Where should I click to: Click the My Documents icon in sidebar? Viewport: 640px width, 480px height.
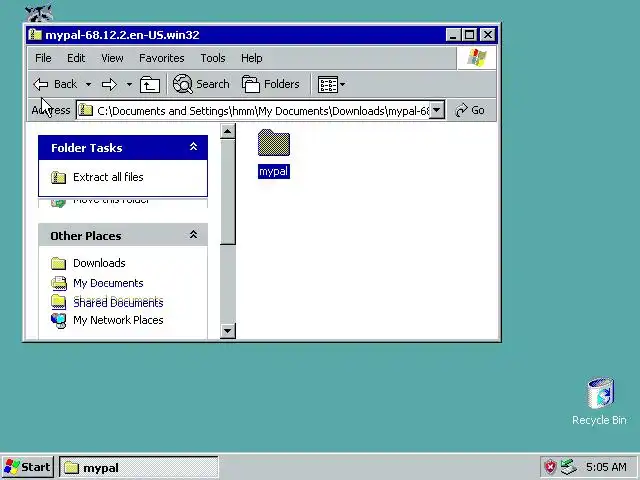[x=59, y=283]
